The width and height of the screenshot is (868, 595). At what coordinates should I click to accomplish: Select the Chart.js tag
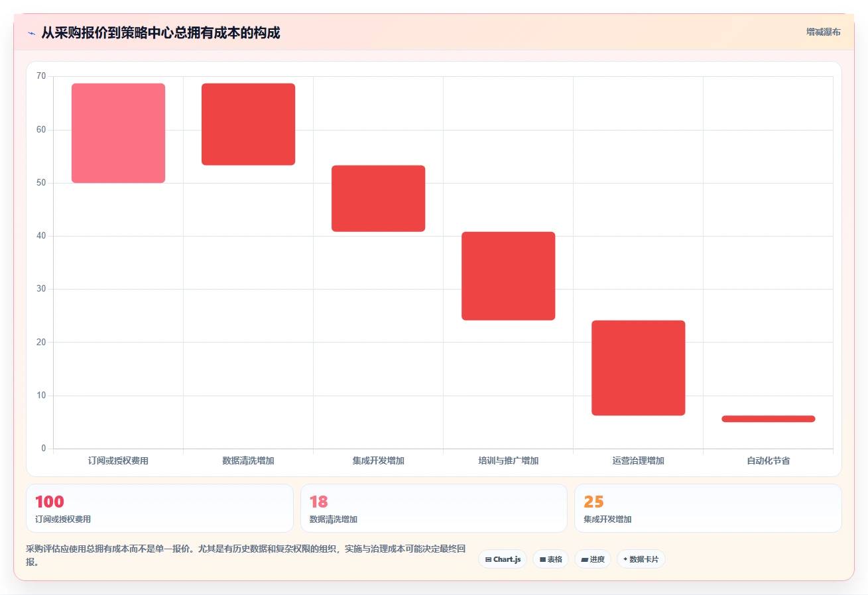coord(503,559)
